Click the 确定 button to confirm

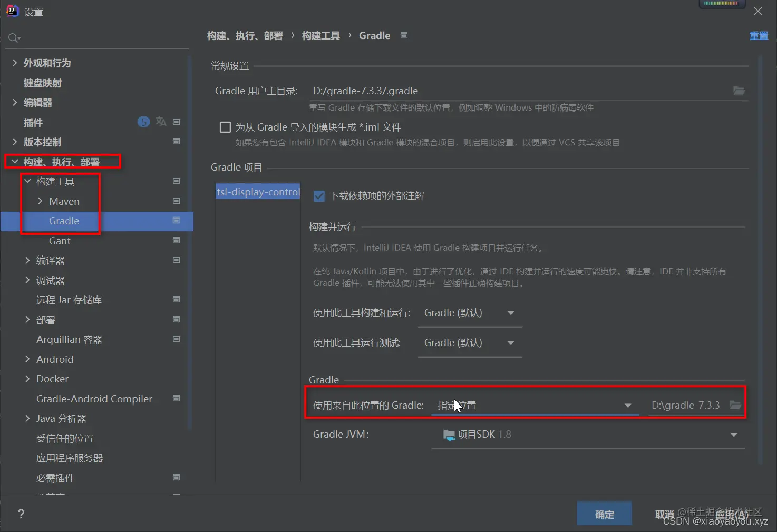pos(604,513)
